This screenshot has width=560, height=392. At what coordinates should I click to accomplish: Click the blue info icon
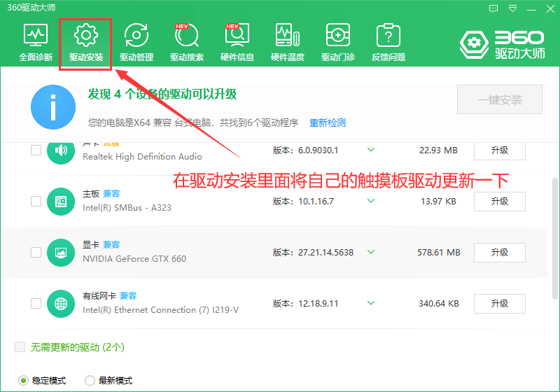coord(53,106)
